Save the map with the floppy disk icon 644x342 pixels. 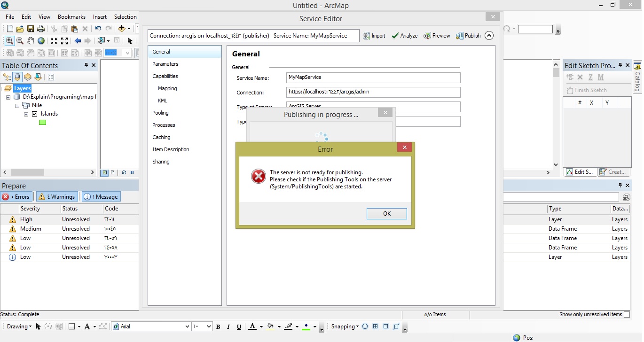[31, 29]
